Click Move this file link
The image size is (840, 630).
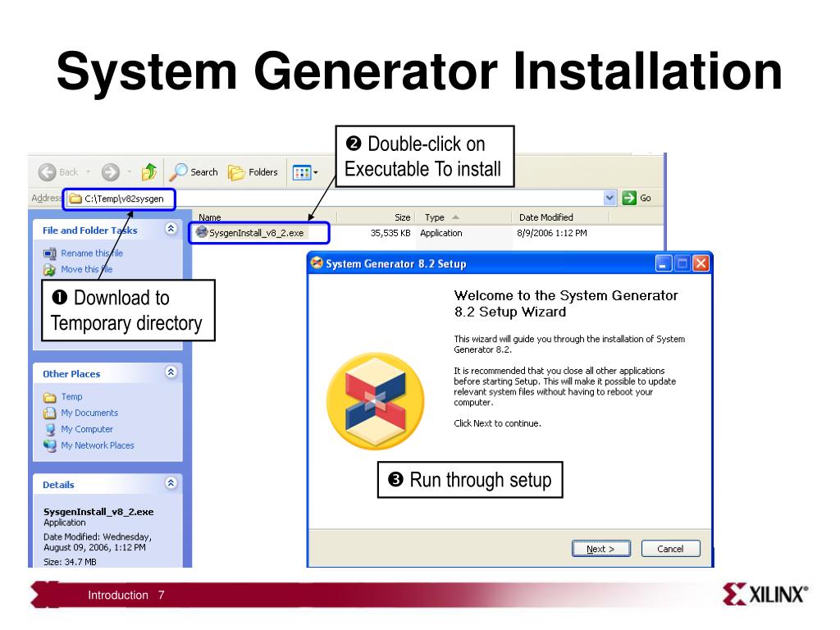(86, 269)
